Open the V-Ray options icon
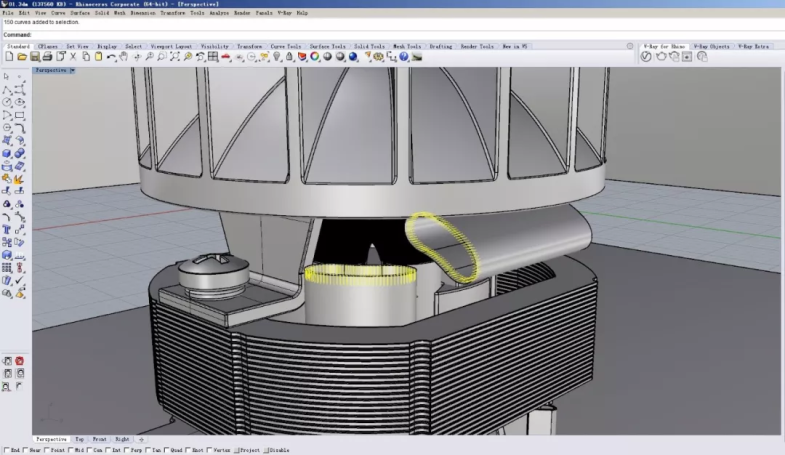This screenshot has height=455, width=785. point(646,57)
